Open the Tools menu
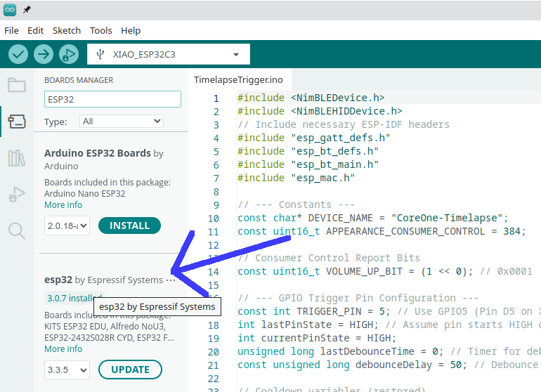541x392 pixels. click(x=100, y=31)
